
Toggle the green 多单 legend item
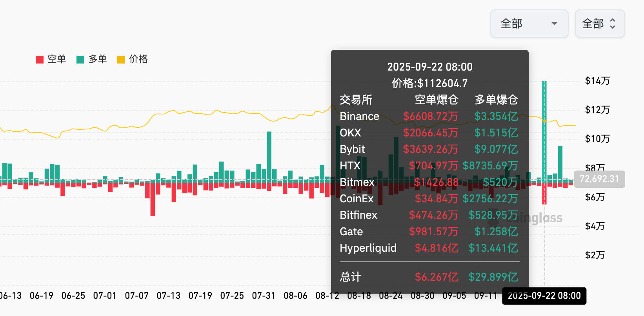click(92, 59)
